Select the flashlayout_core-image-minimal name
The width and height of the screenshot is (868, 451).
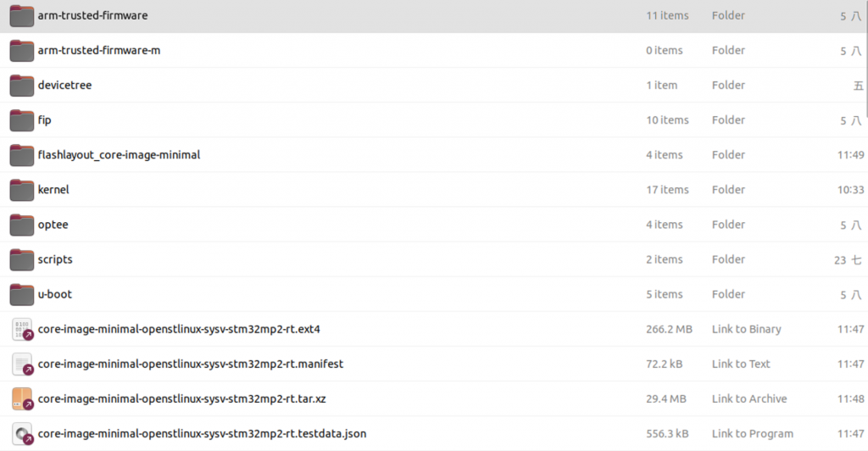(119, 155)
